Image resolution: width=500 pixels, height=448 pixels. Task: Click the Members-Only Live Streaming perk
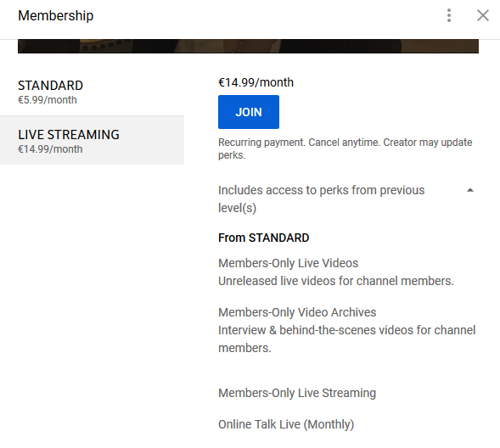pos(297,393)
